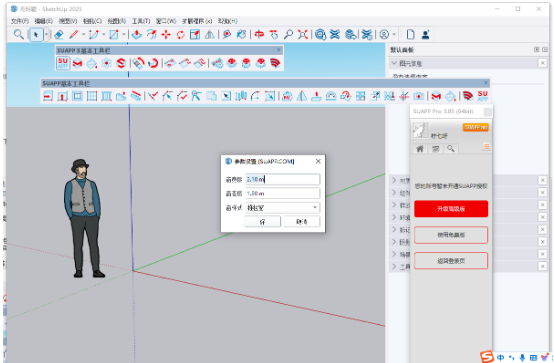Image resolution: width=554 pixels, height=363 pixels.
Task: Click the red striped fan icon ending SUAPP 3 toolbar
Action: [x=275, y=63]
